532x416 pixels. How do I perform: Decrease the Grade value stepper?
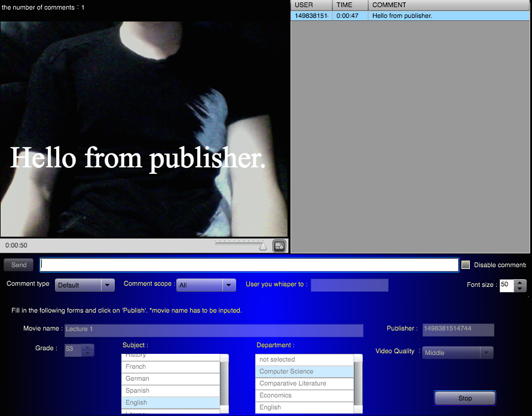[x=87, y=353]
